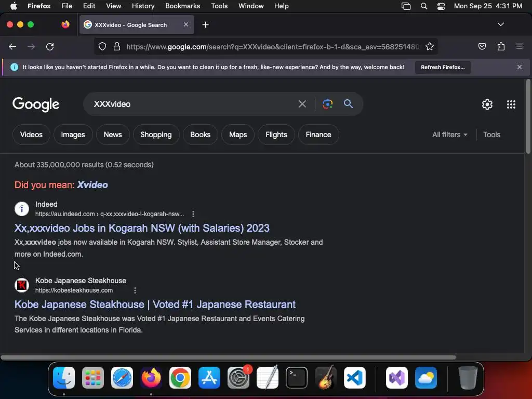Open GarageBand from the dock
This screenshot has width=532, height=399.
coord(326,377)
